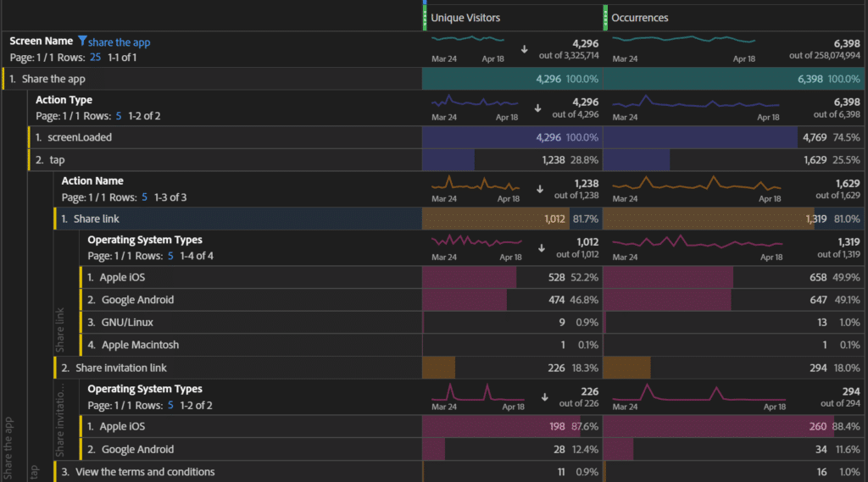The image size is (868, 482).
Task: Click the 260 88.4% Apple iOS cell
Action: click(x=733, y=427)
